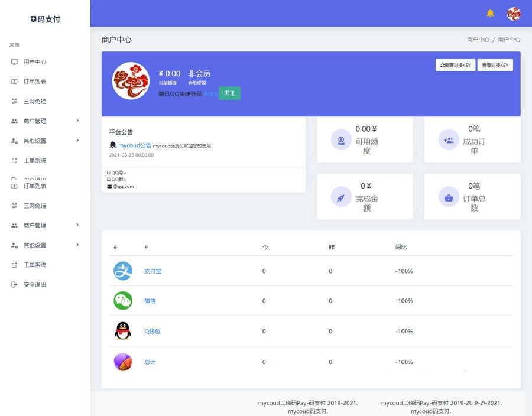Click the WeChat logo in 微信 row
Viewport: 532px width, 416px height.
pos(123,300)
